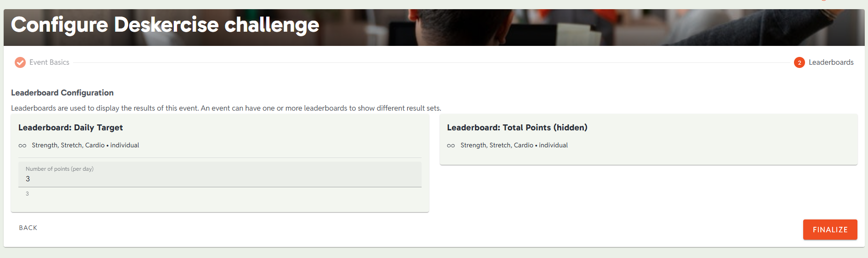This screenshot has width=868, height=258.
Task: Click Total Points' Strength, Stretch, Cardio text
Action: [x=497, y=145]
